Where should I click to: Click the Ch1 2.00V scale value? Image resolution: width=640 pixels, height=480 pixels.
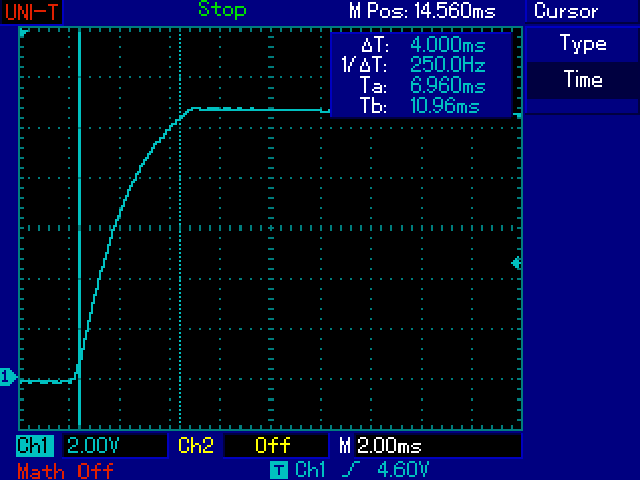(93, 445)
